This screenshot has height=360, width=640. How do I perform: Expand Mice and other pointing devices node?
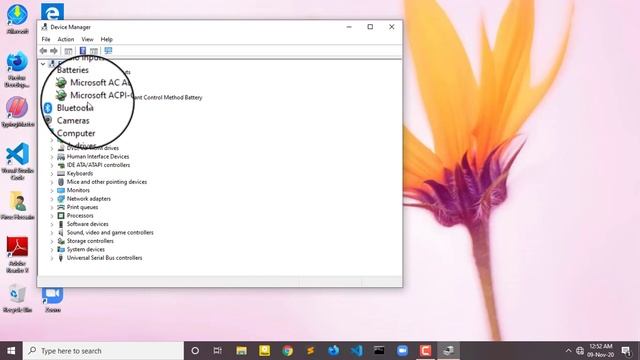pyautogui.click(x=52, y=182)
